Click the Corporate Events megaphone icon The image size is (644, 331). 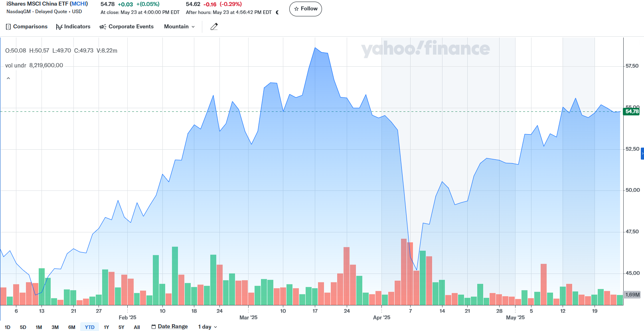coord(103,27)
